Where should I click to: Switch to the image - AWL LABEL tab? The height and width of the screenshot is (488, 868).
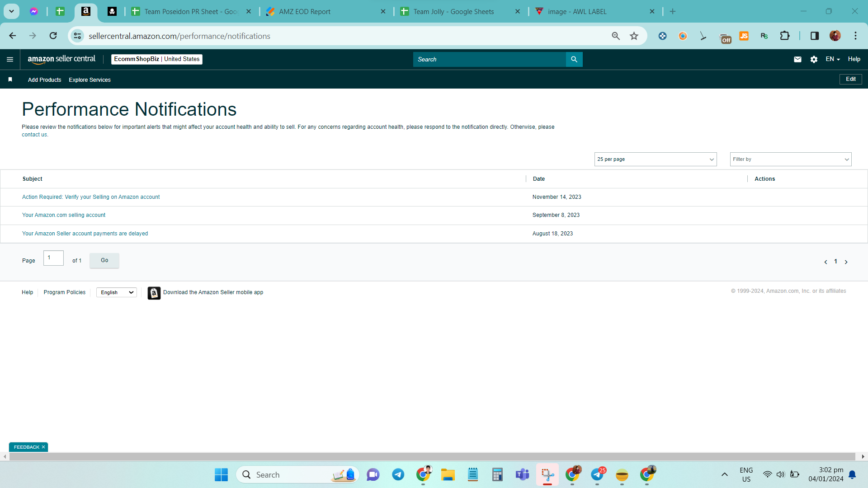point(595,12)
